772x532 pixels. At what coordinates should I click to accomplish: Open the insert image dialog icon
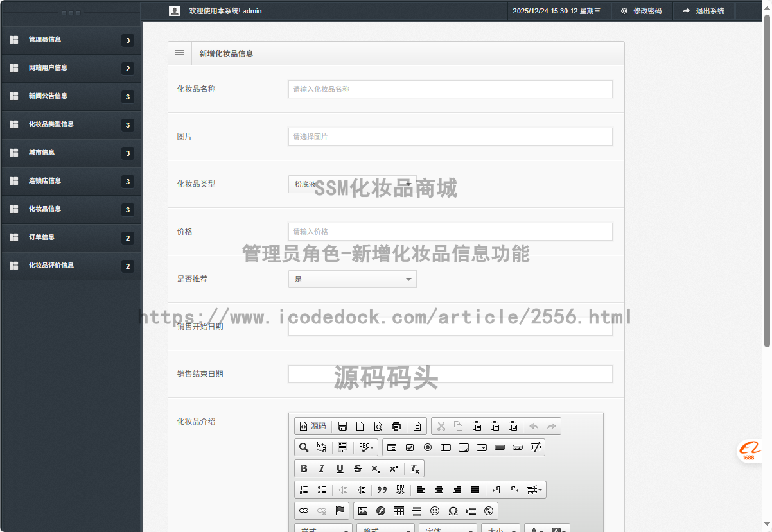[x=364, y=511]
